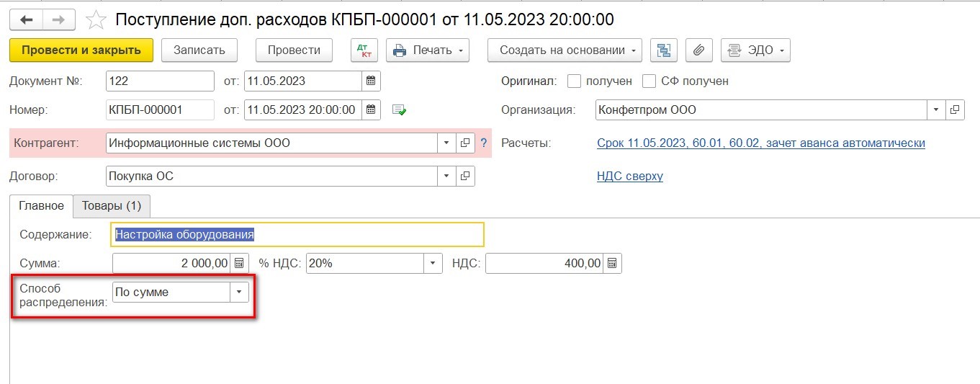Go forward with the right arrow button
980x384 pixels.
(59, 19)
